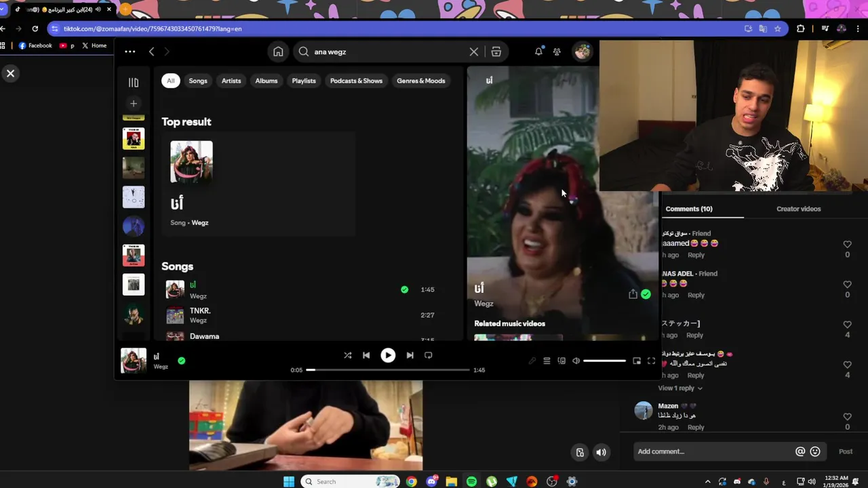The height and width of the screenshot is (488, 868).
Task: Open Spotify from the taskbar
Action: 471,481
